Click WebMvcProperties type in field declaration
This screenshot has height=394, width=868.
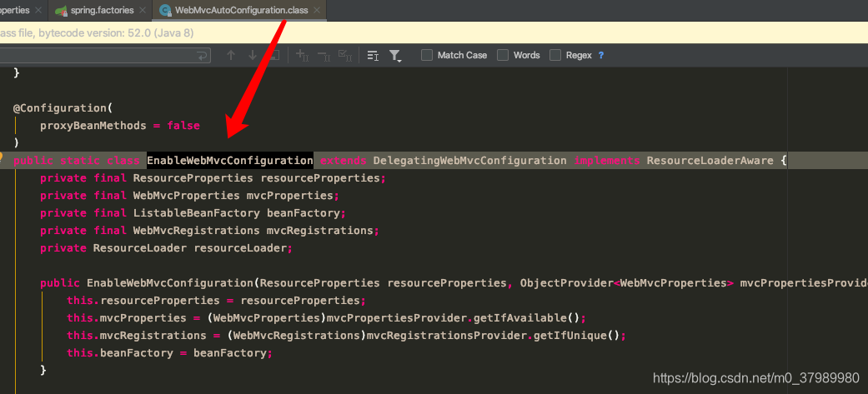click(x=187, y=196)
